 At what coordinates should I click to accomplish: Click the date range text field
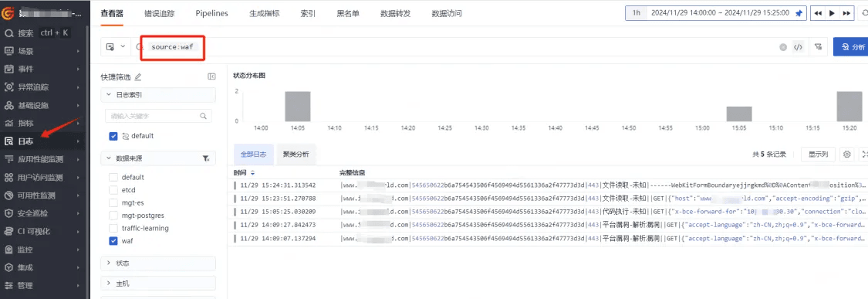721,13
